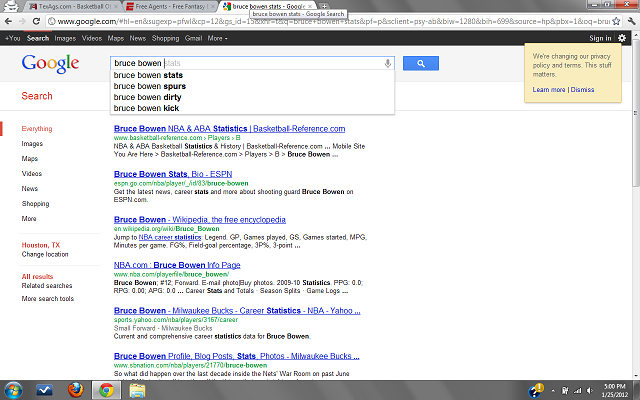Open Basketball-Reference.com Bruce Bowen result
The width and height of the screenshot is (640, 400).
[229, 129]
